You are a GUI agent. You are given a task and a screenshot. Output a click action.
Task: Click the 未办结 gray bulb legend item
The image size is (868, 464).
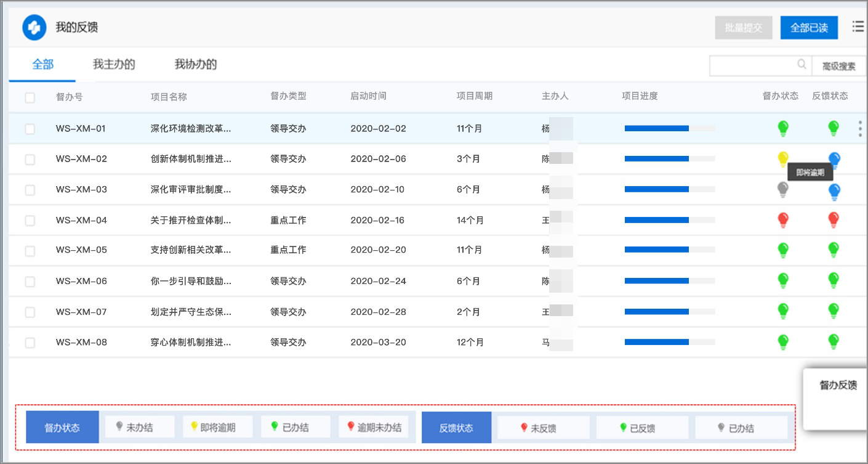[x=139, y=427]
